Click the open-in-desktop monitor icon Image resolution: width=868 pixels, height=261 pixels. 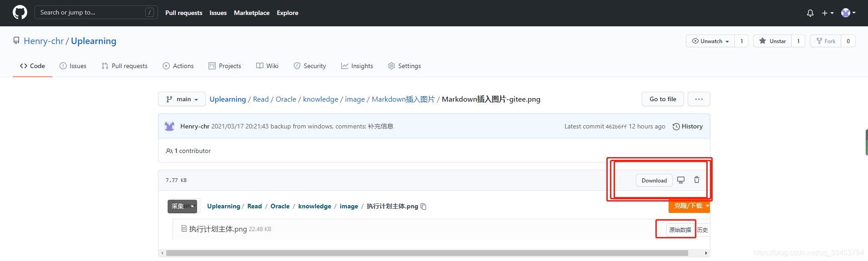[681, 180]
